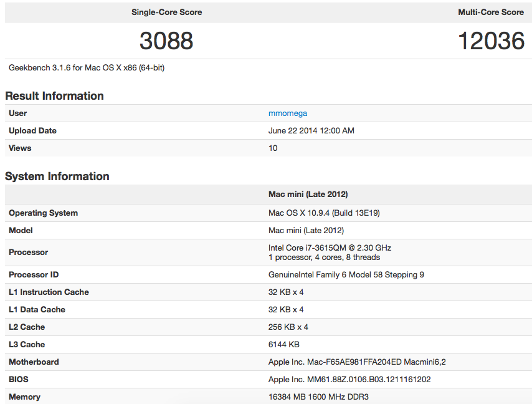
Task: Select the upload date June 22 2014
Action: pos(311,131)
